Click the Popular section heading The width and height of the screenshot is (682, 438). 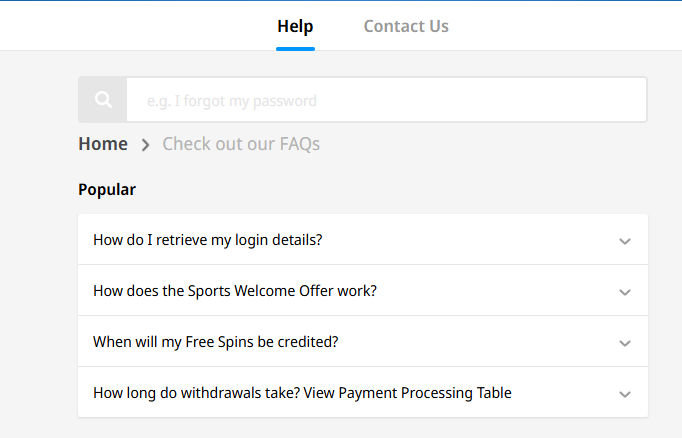pos(107,189)
